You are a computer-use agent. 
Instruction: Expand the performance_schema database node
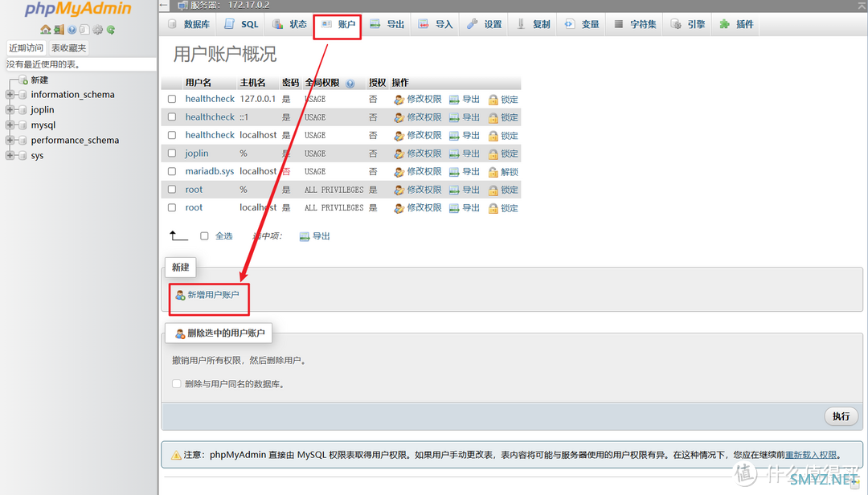tap(10, 140)
